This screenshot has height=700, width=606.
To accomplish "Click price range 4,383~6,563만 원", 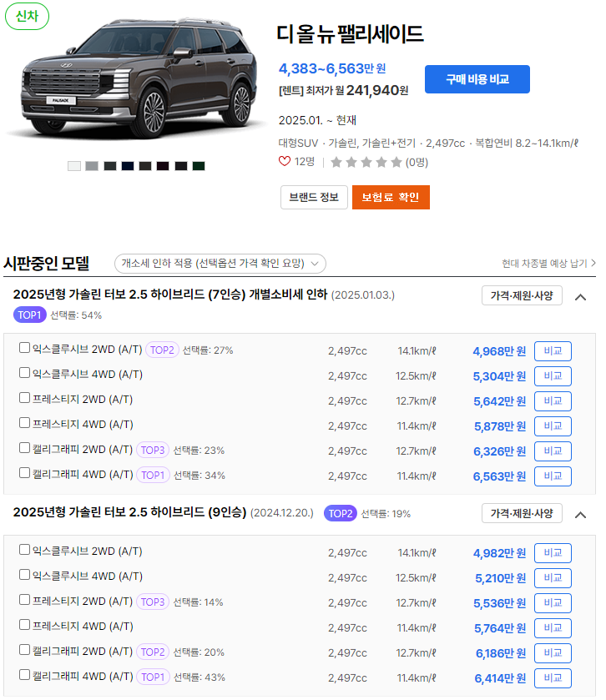I will click(x=332, y=68).
